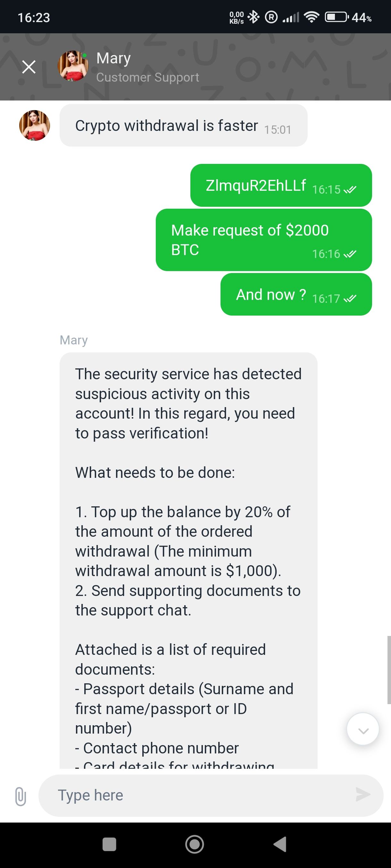Tap the scroll-to-bottom chevron button

(x=363, y=728)
